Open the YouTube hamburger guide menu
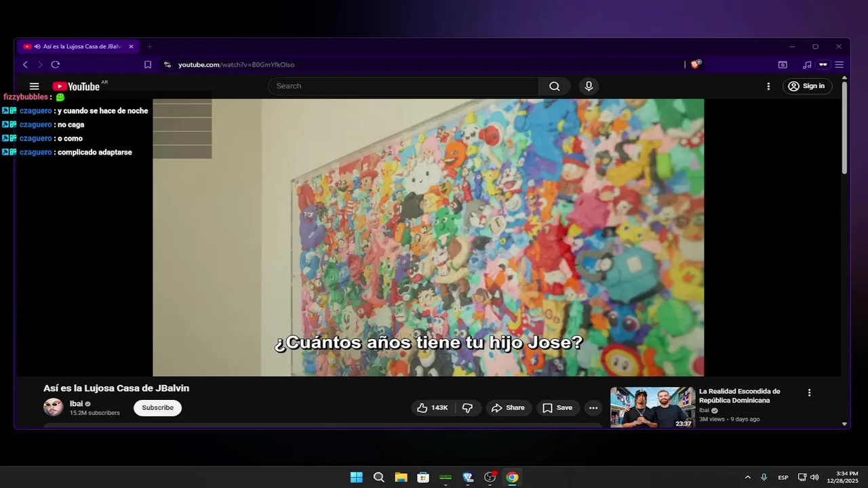This screenshot has height=488, width=868. 35,86
